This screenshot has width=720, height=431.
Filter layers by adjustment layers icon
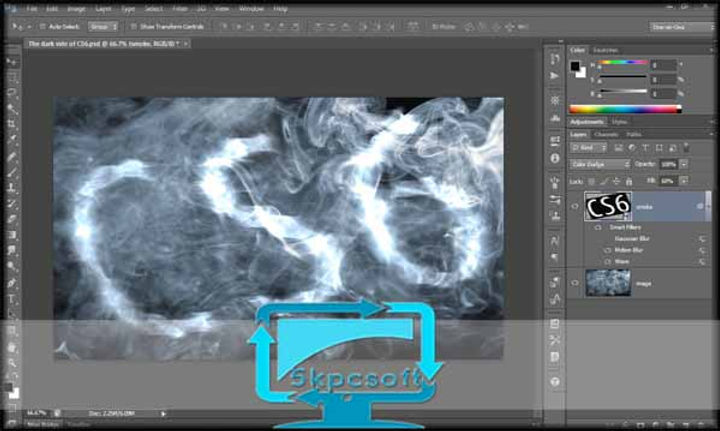point(632,148)
